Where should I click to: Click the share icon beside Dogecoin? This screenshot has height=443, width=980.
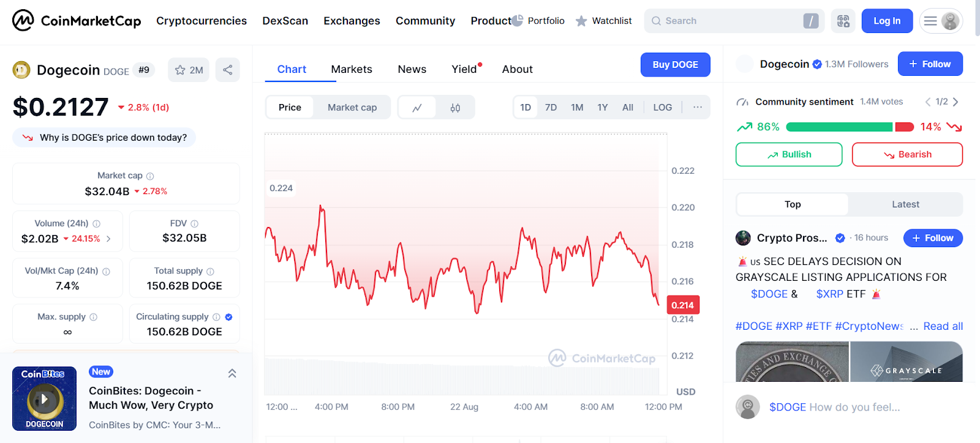pos(228,70)
